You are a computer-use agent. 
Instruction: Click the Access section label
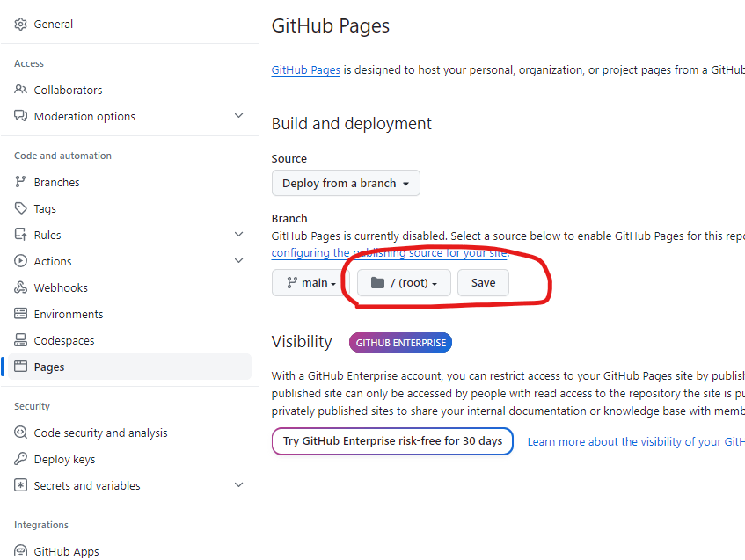coord(29,63)
